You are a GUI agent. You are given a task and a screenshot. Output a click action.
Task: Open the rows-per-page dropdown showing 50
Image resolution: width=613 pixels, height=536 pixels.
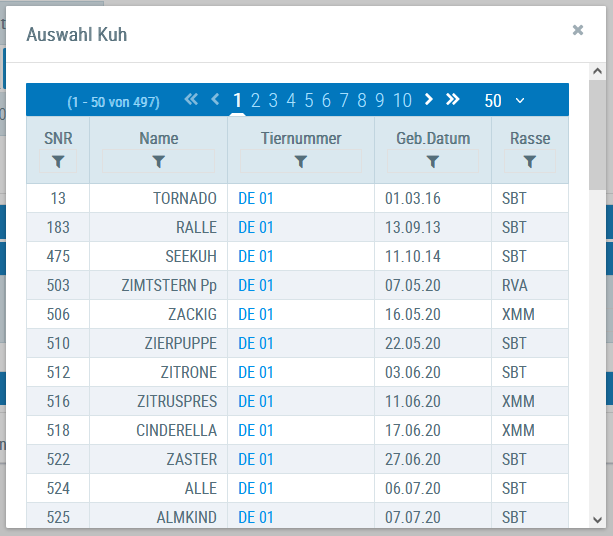[x=504, y=101]
